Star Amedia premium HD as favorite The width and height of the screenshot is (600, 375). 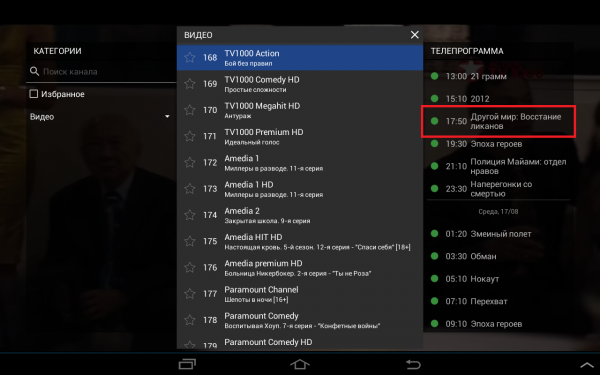click(x=190, y=267)
